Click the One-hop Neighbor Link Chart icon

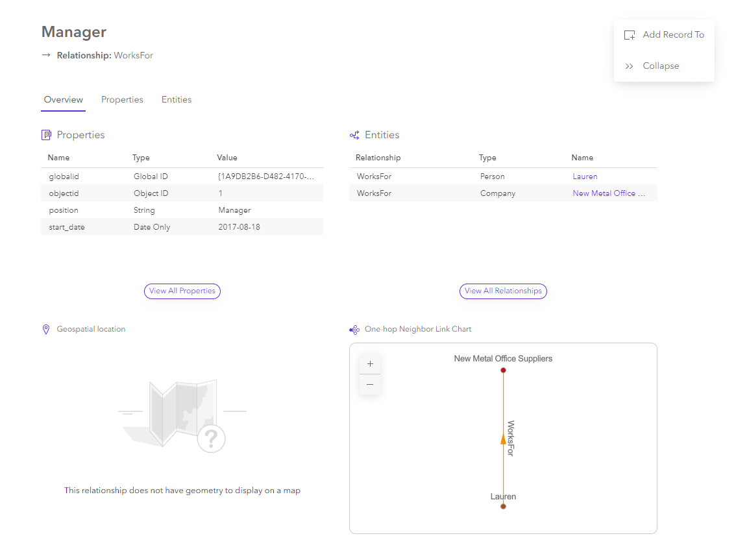point(354,329)
